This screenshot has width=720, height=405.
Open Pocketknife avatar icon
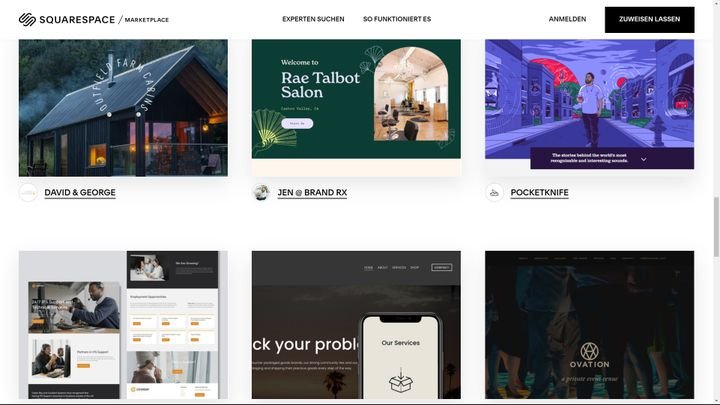point(494,193)
